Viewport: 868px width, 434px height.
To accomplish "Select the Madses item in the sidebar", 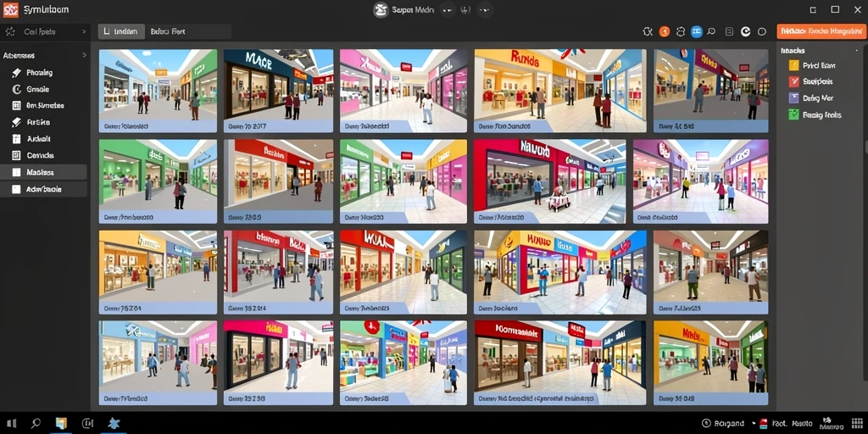I will pos(44,172).
